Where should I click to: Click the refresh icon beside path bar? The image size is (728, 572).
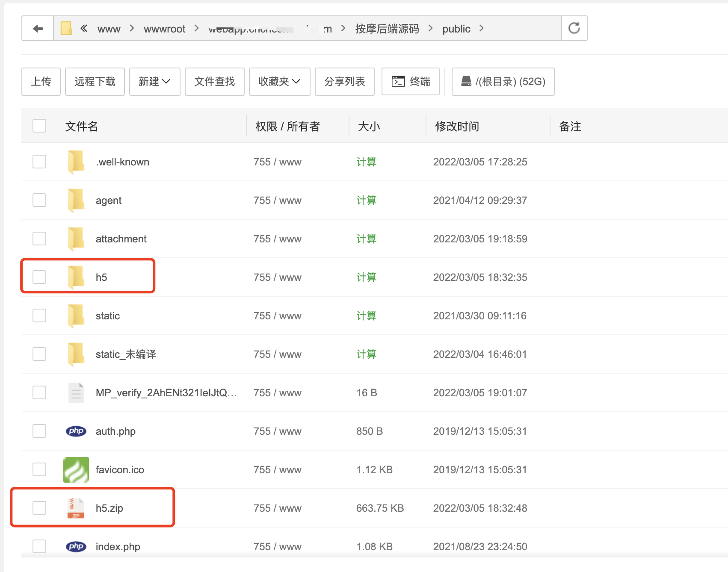574,29
